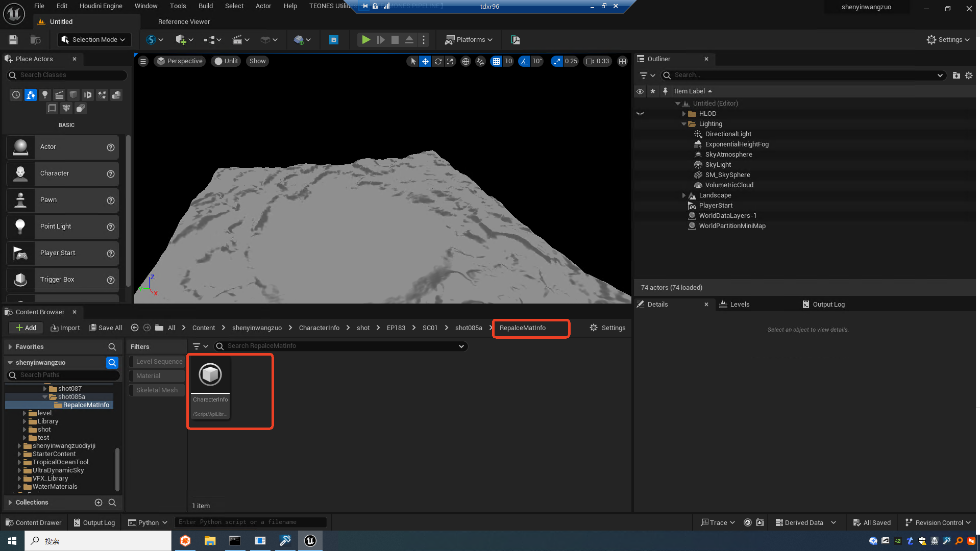The height and width of the screenshot is (551, 980).
Task: Click the green Play button
Action: point(366,40)
